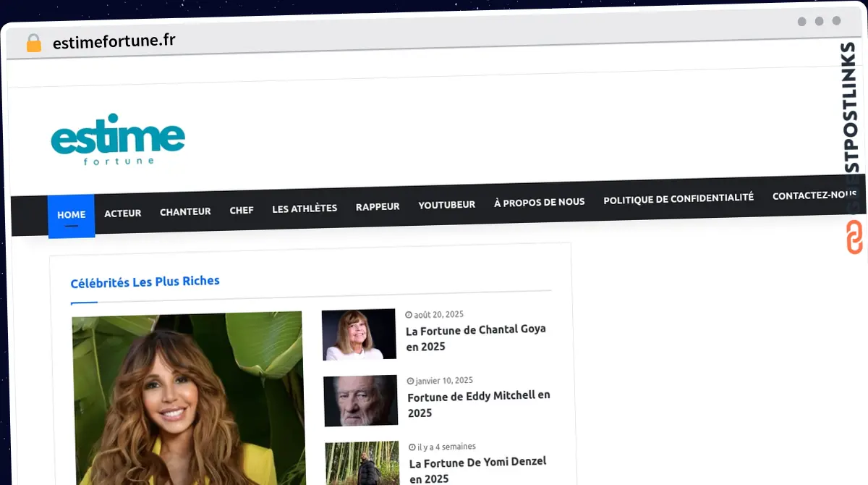This screenshot has width=868, height=485.
Task: Open Politique De Confidentialité page
Action: click(x=678, y=198)
